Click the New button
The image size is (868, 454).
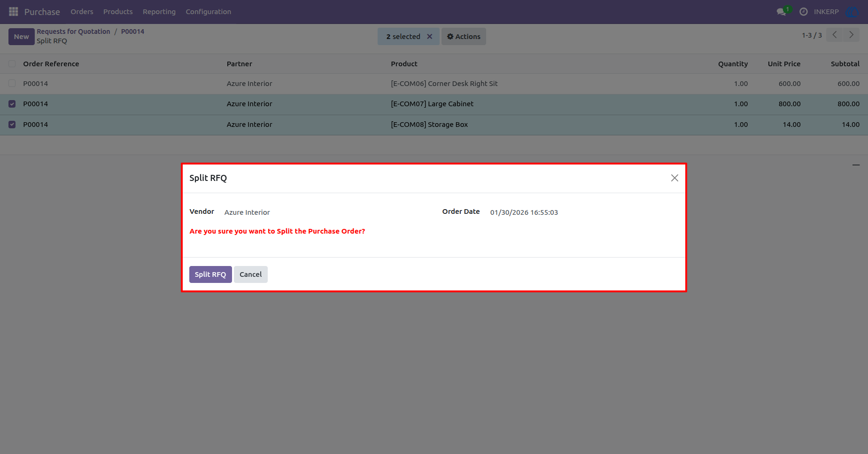click(x=21, y=37)
